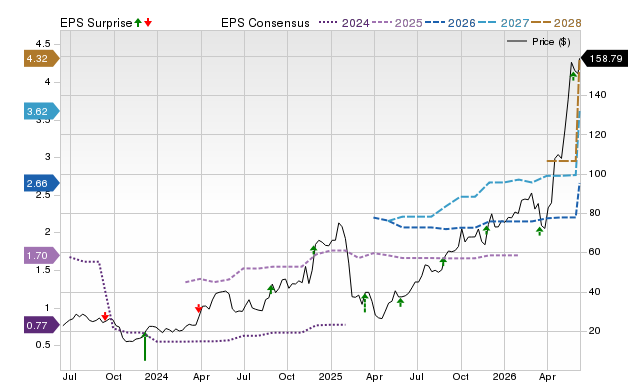Click the brown 4.32 value badge
The height and width of the screenshot is (382, 640).
[x=41, y=59]
